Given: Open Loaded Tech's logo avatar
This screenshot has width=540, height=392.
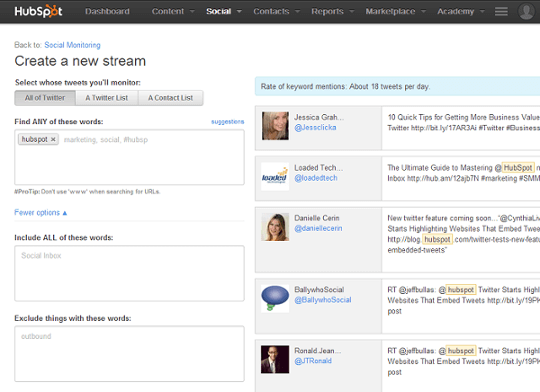Looking at the screenshot, I should 275,176.
